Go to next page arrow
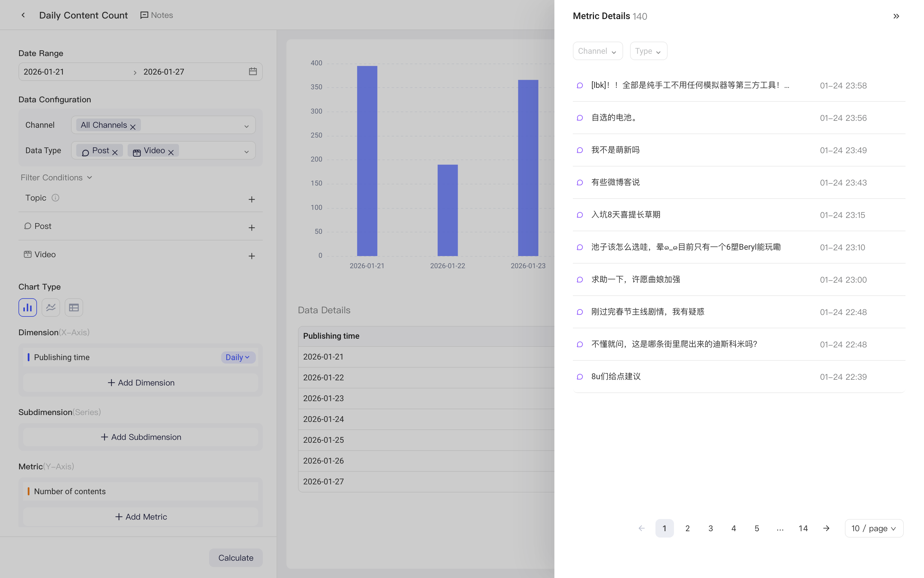Image resolution: width=924 pixels, height=578 pixels. point(826,528)
